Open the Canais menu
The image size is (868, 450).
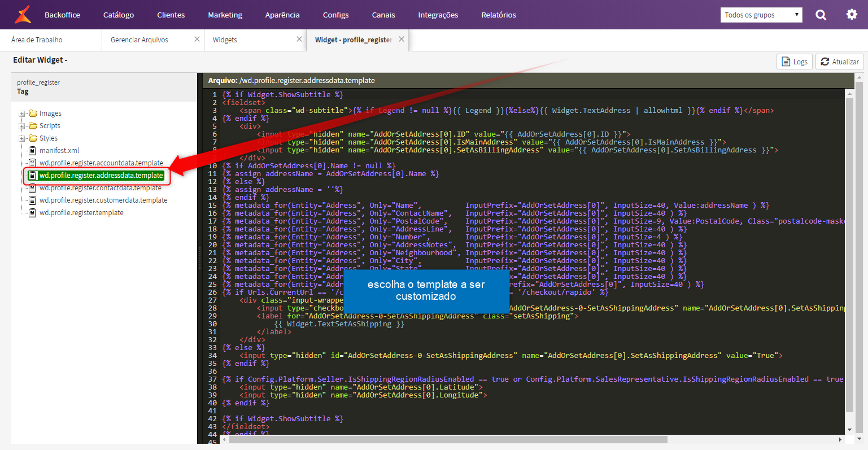(x=383, y=15)
